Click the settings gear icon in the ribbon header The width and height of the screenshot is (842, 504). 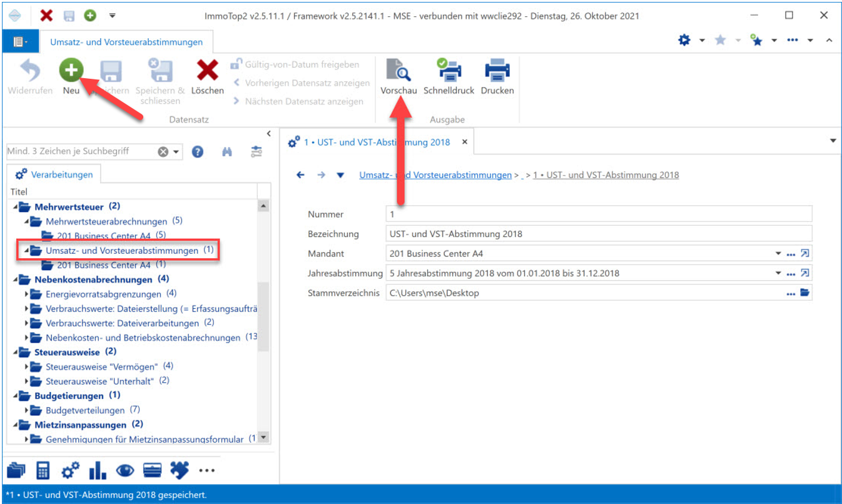pyautogui.click(x=684, y=40)
